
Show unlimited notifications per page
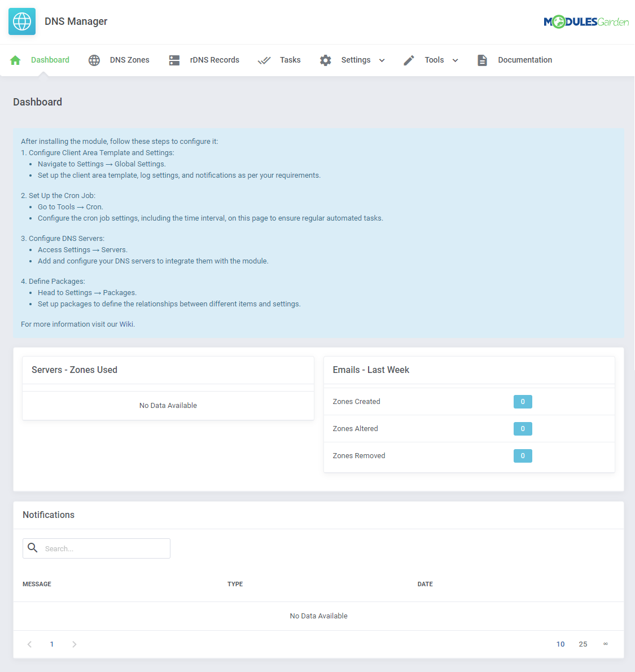coord(606,644)
